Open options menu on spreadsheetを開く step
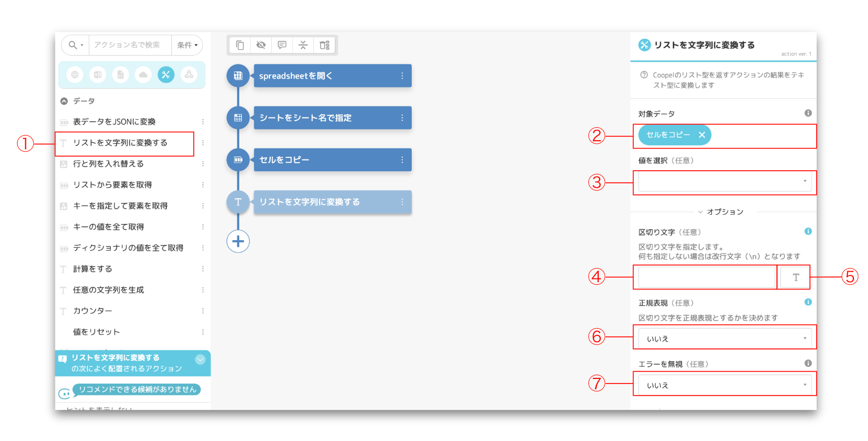Image resolution: width=868 pixels, height=441 pixels. pos(402,76)
